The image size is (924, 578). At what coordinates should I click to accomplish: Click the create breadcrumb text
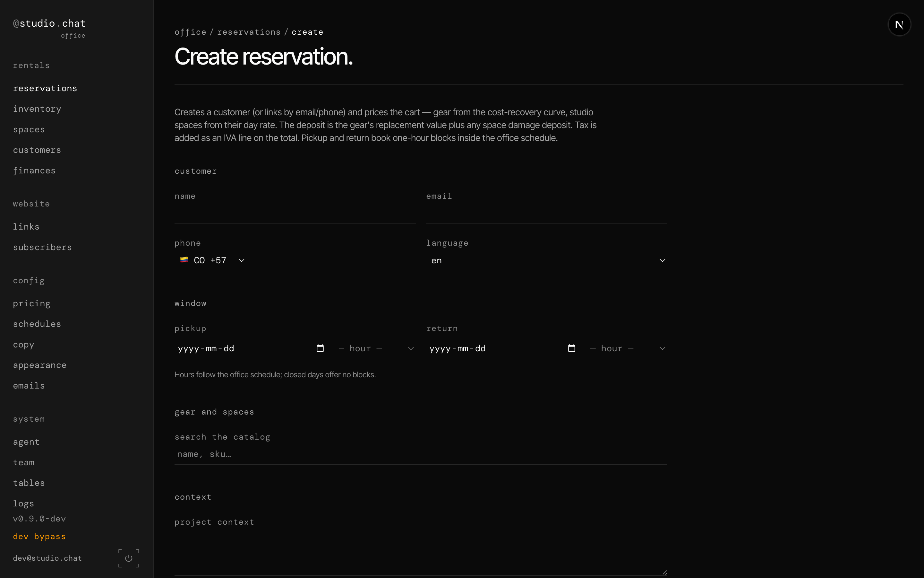point(307,32)
